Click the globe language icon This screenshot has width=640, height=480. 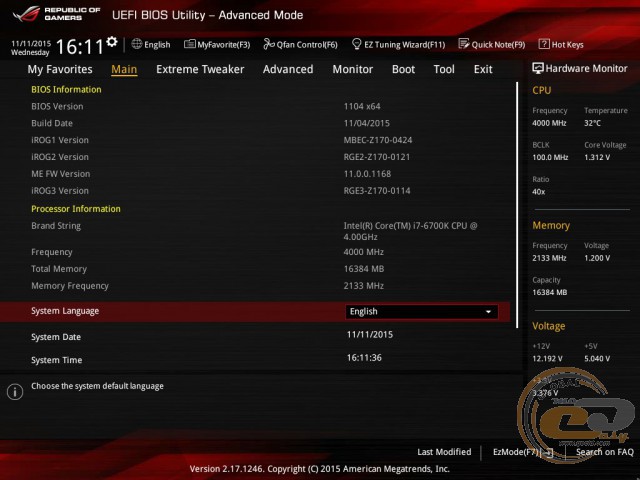click(x=137, y=44)
